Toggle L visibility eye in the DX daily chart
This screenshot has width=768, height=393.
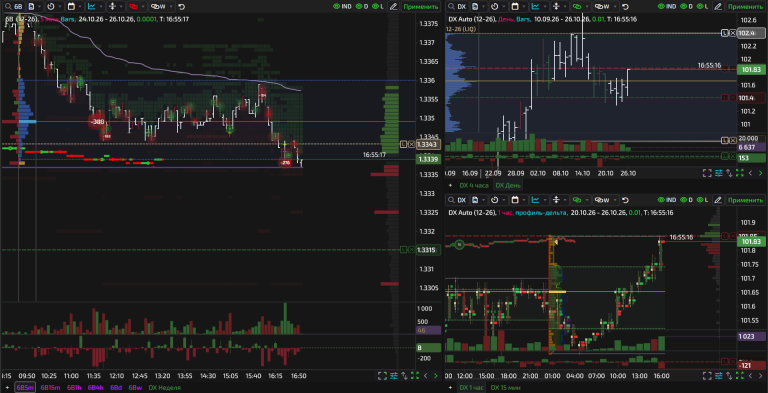click(x=703, y=6)
